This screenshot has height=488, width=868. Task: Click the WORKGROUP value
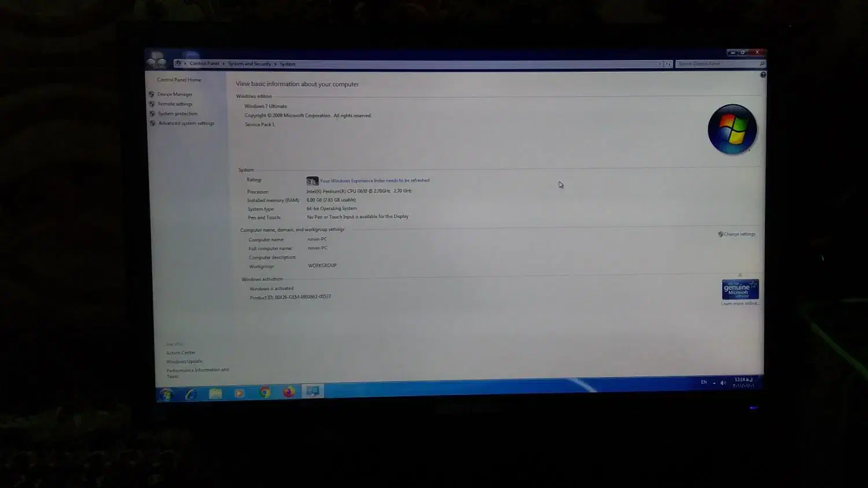pos(322,265)
